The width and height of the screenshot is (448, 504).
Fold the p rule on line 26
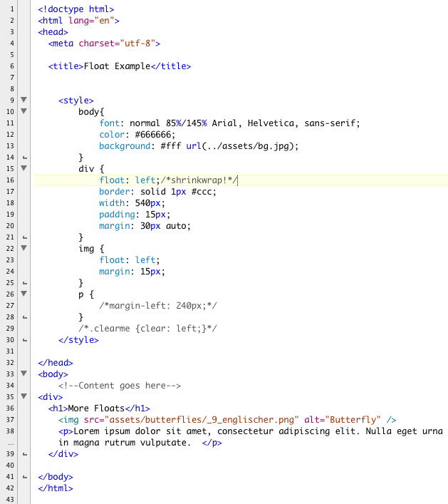24,293
